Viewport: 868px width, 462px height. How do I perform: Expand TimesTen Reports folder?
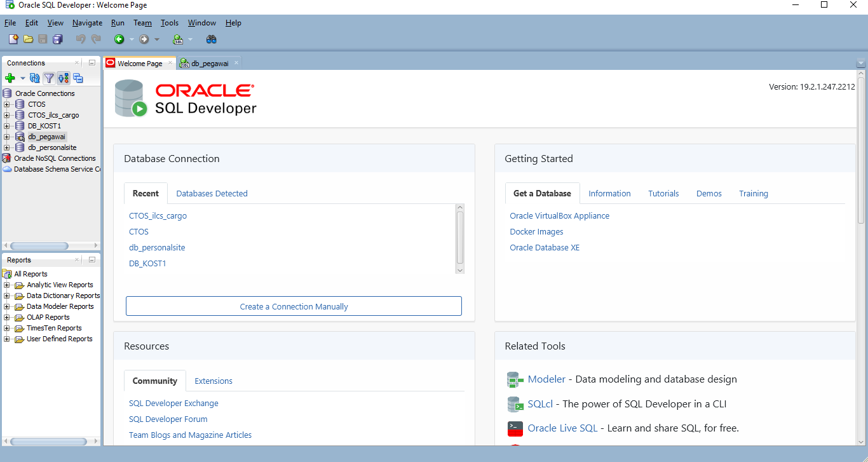point(7,328)
